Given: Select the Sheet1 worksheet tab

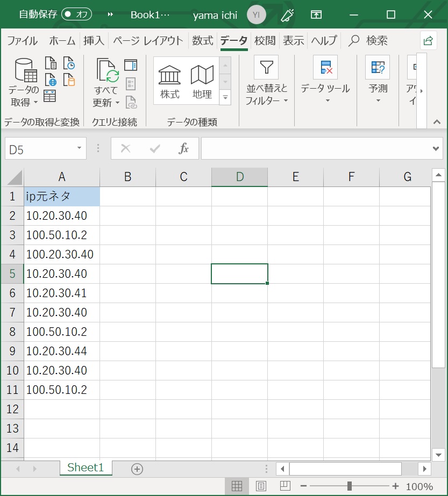Looking at the screenshot, I should pos(86,468).
